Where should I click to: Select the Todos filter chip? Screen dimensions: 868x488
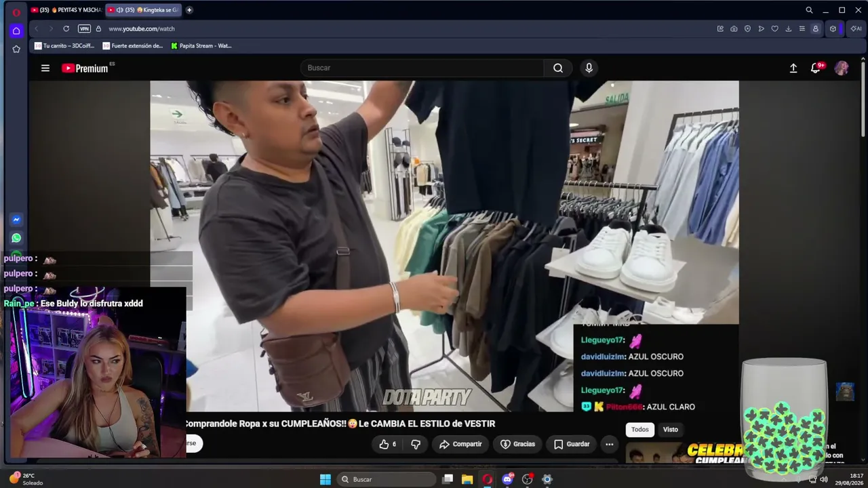tap(640, 429)
